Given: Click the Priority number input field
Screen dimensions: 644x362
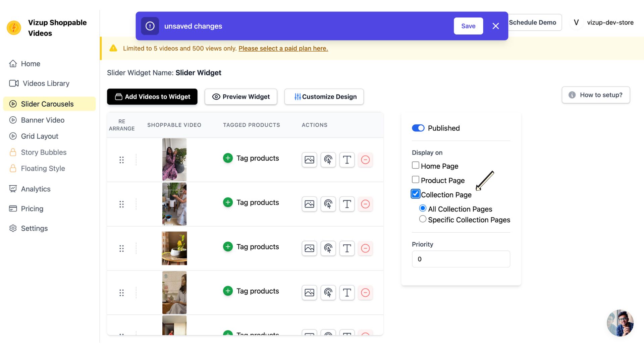Looking at the screenshot, I should coord(461,259).
